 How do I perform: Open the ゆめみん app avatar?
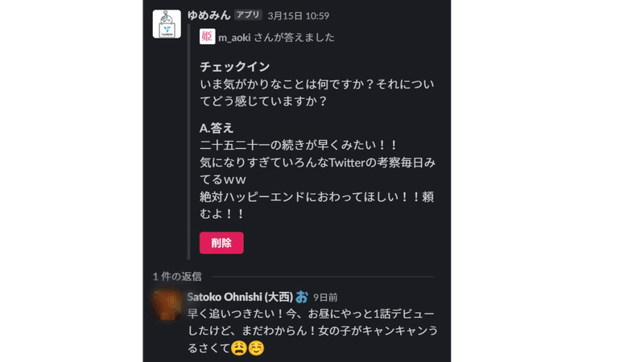[x=167, y=24]
